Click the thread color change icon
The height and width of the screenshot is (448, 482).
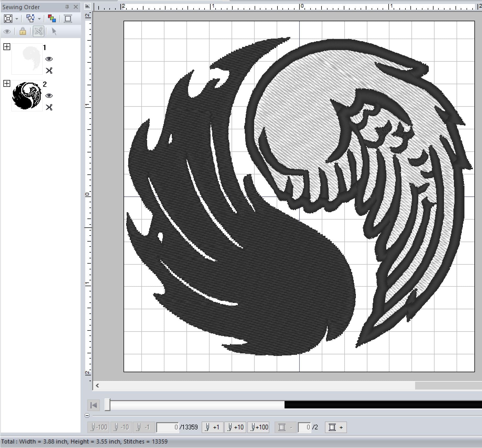coord(52,19)
